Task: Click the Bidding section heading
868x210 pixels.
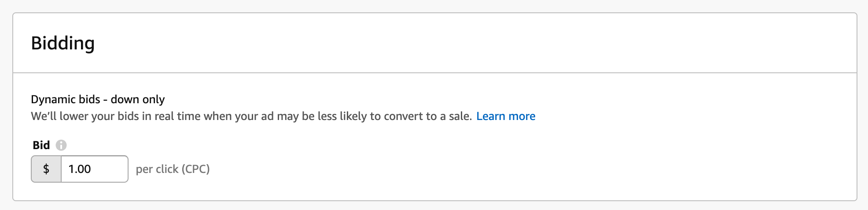Action: 63,43
